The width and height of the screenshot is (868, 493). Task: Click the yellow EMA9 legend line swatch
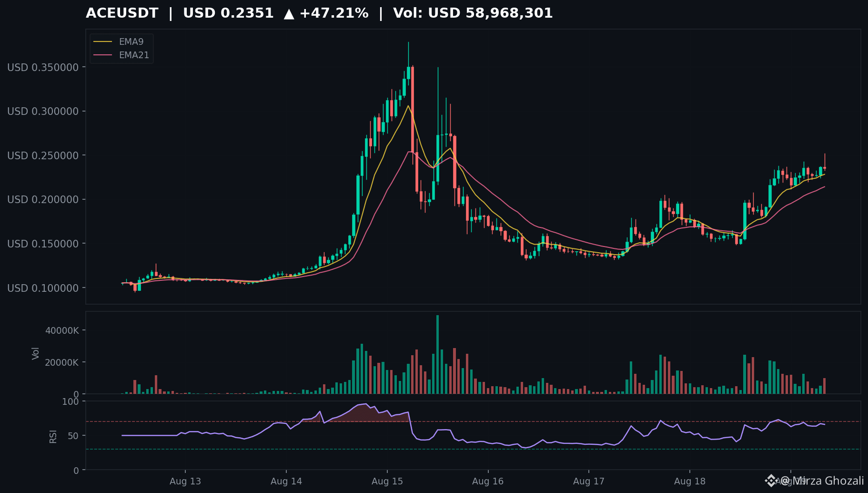103,42
